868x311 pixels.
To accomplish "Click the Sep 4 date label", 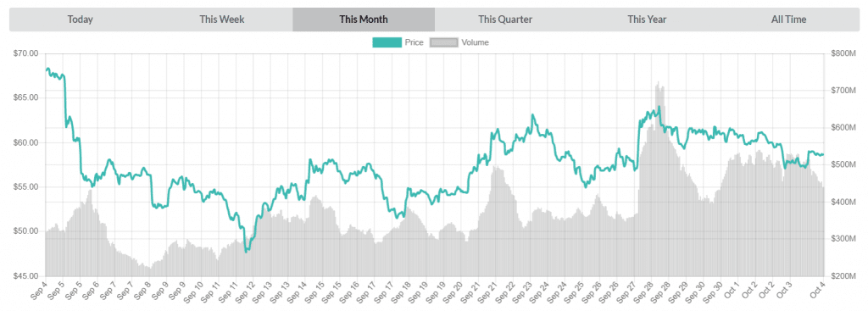I will 39,291.
